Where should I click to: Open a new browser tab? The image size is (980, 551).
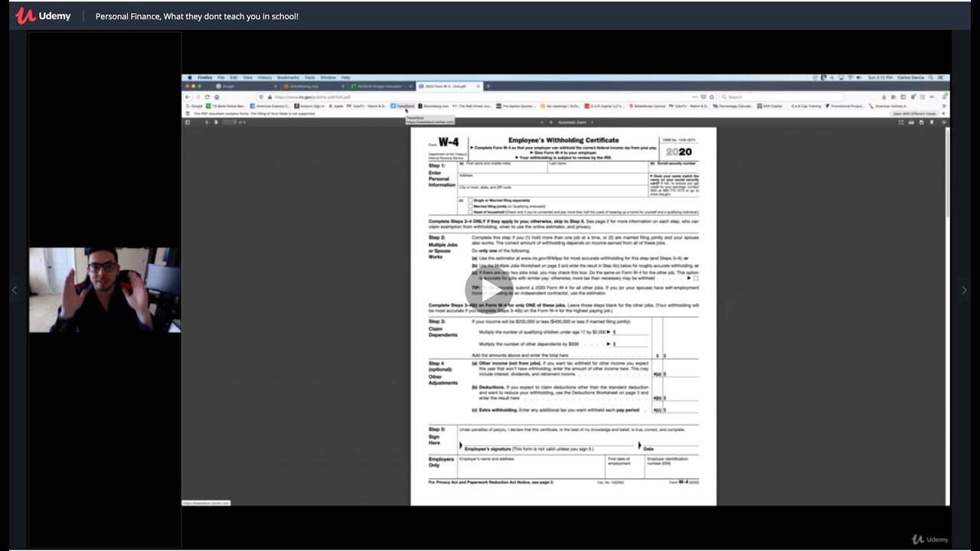(488, 86)
